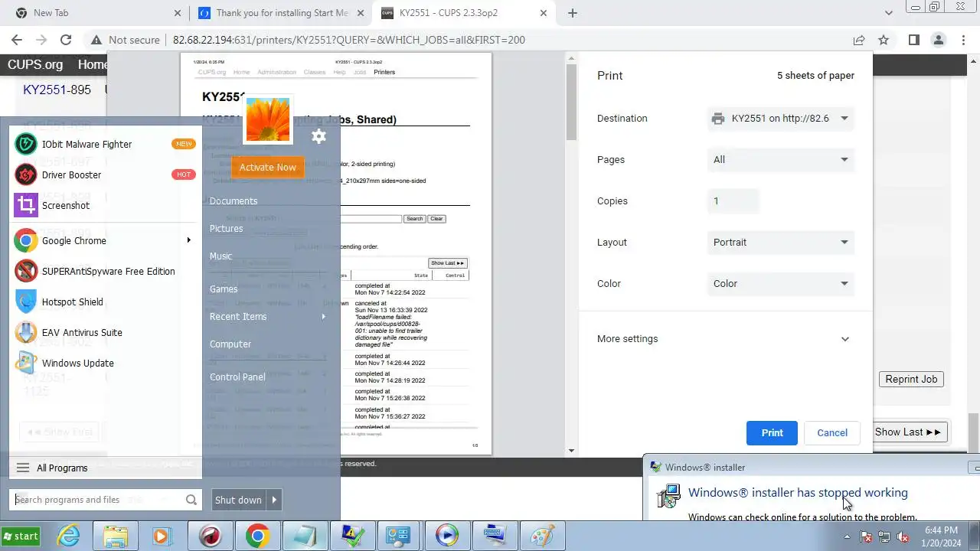Click the user account flower picture
The image size is (980, 551).
267,119
